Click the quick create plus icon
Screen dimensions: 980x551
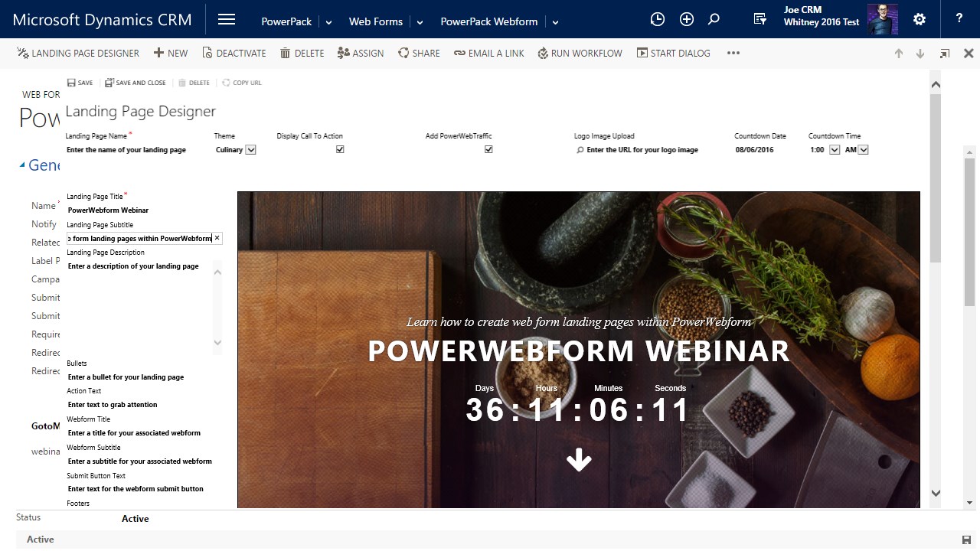point(687,20)
